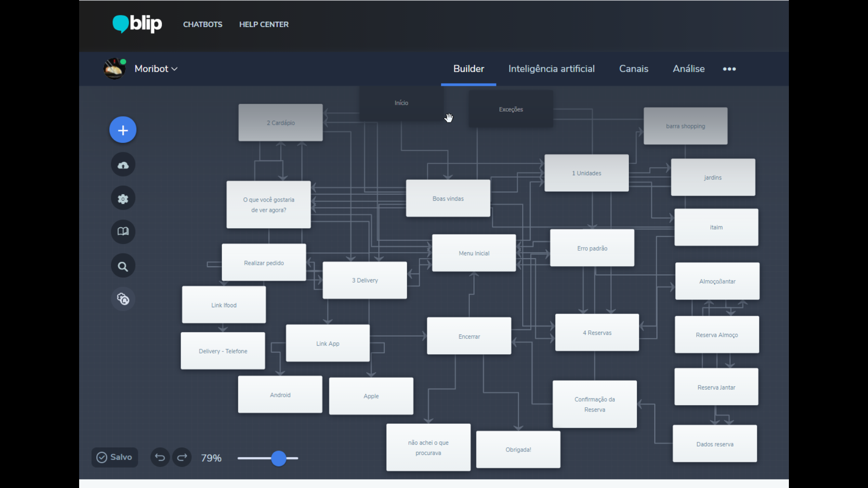Click the Moribot avatar image

[x=114, y=69]
